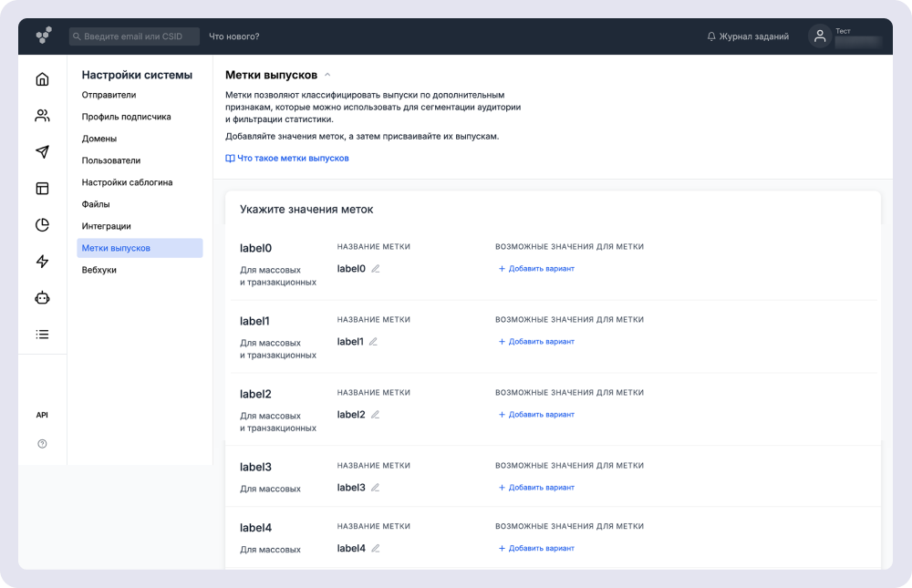
Task: Collapse the Метки выпусков header chevron
Action: coord(327,75)
